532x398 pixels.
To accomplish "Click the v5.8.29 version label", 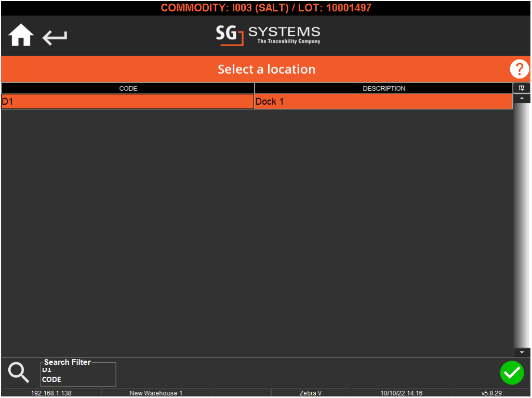I will click(491, 393).
